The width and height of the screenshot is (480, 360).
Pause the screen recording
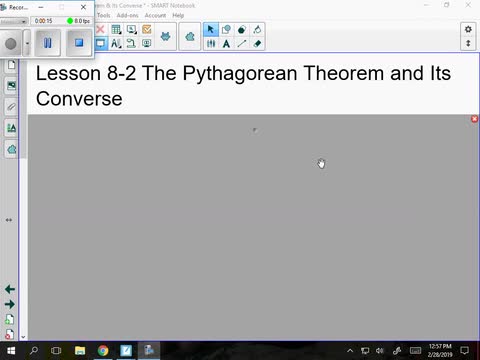[48, 43]
